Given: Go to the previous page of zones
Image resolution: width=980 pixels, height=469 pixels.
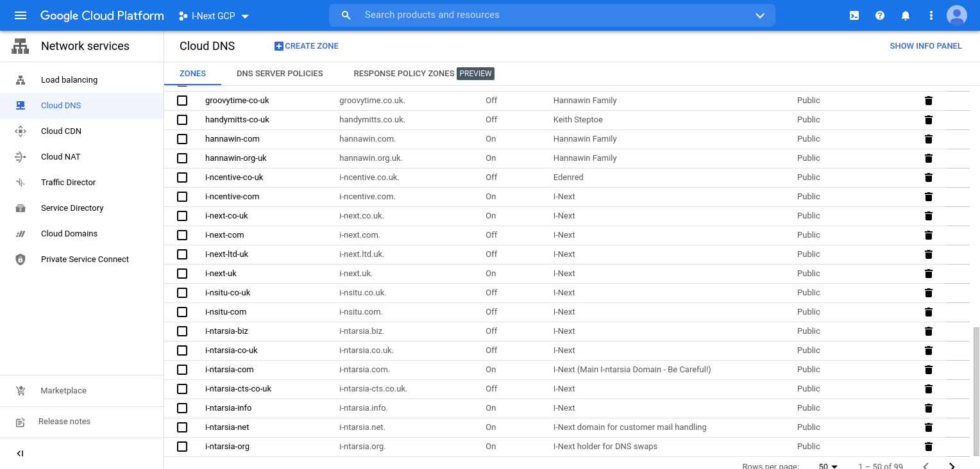Looking at the screenshot, I should coord(925,466).
